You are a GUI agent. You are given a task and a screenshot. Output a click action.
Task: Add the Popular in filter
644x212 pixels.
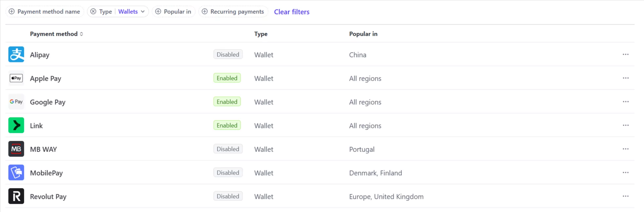[173, 11]
